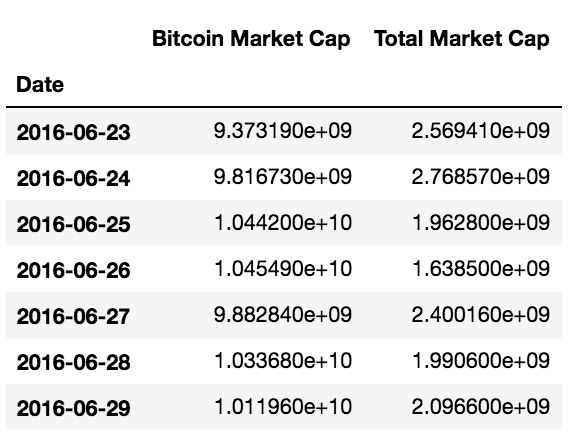Viewport: 570px width, 432px height.
Task: Click Total cap value 2.768570e+09
Action: pyautogui.click(x=480, y=177)
